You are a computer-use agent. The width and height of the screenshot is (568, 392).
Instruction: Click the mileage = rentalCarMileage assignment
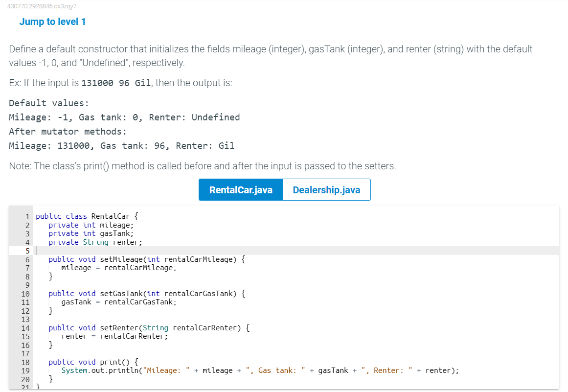tap(119, 268)
